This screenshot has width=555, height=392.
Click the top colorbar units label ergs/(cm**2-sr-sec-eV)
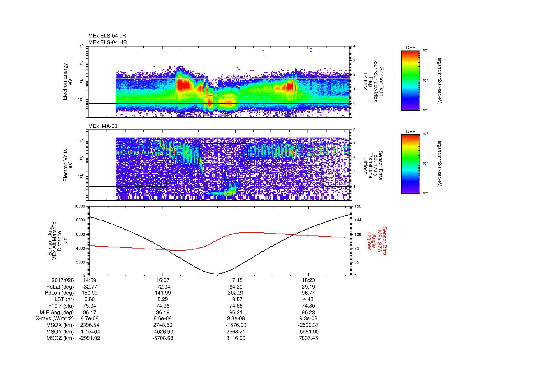[x=440, y=81]
